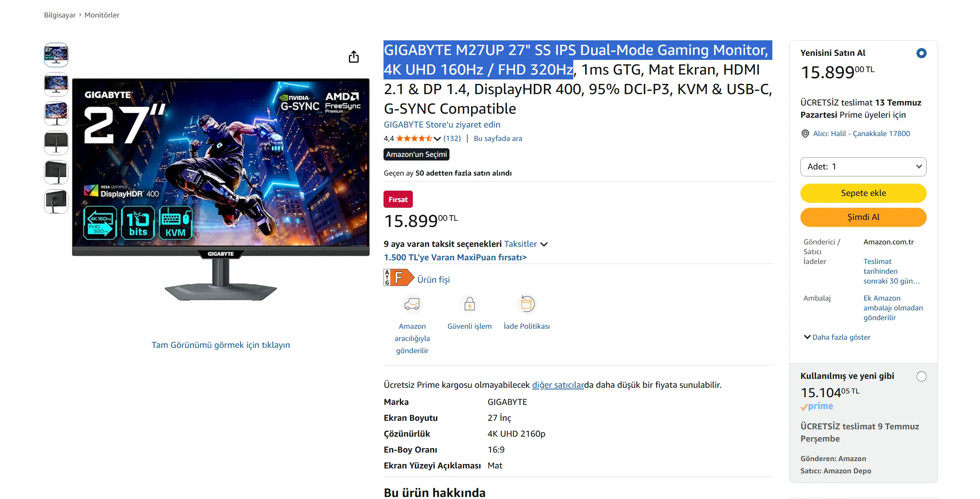This screenshot has width=980, height=499.
Task: Click the En-Boy Oranı value 16:9
Action: tap(496, 450)
